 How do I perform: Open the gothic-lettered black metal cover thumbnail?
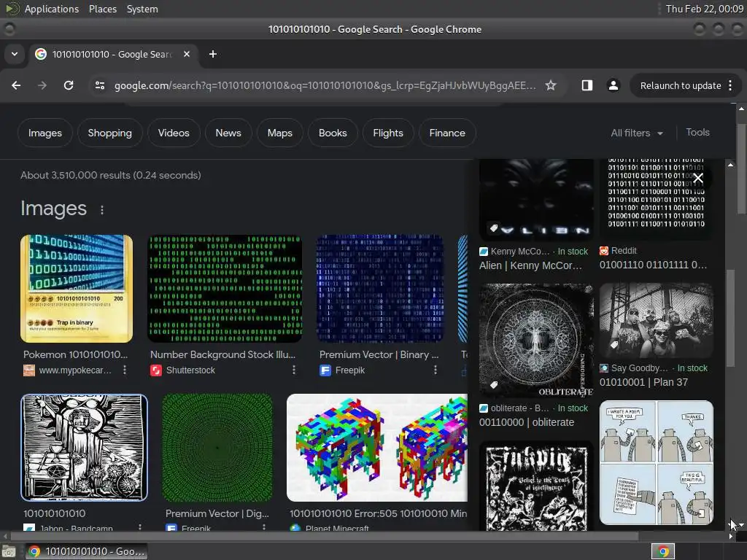pyautogui.click(x=536, y=486)
